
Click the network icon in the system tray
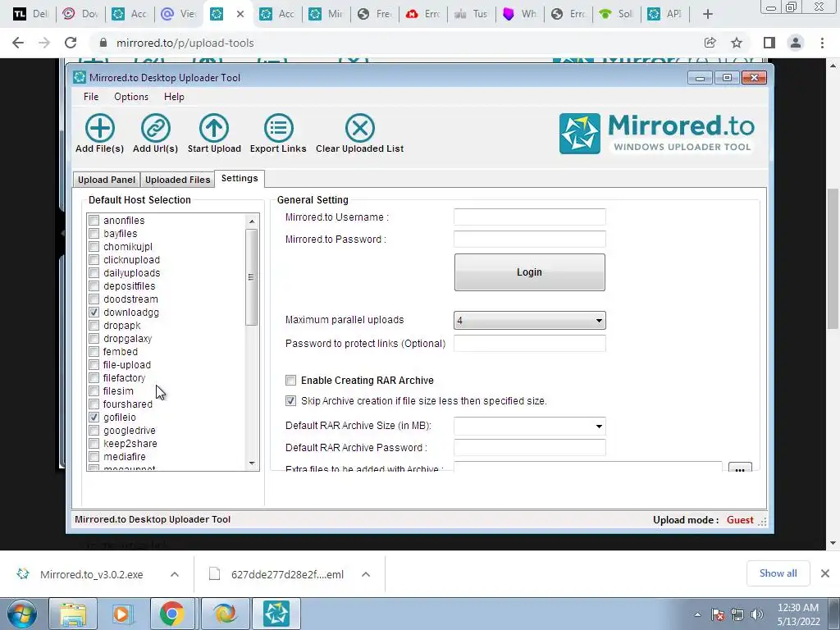click(737, 614)
